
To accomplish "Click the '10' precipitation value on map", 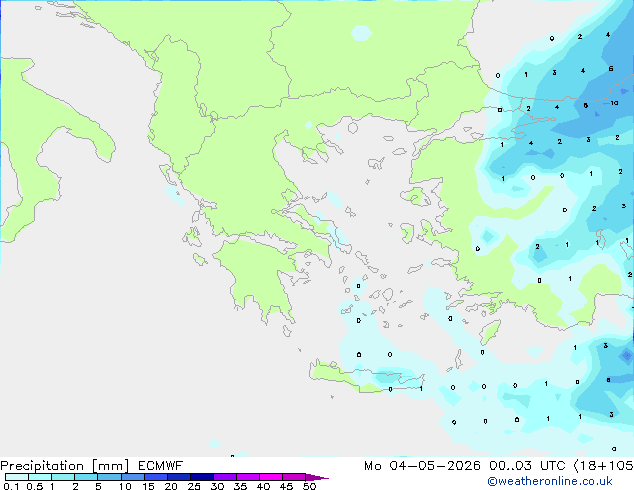I will (x=615, y=103).
